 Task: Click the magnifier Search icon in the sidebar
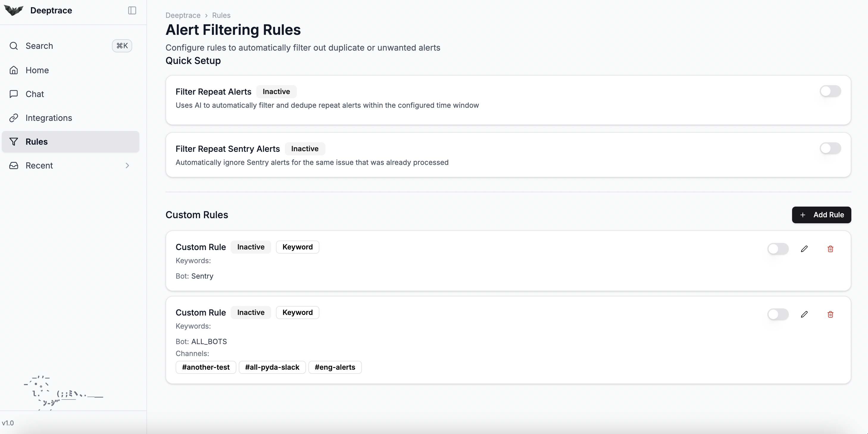13,46
